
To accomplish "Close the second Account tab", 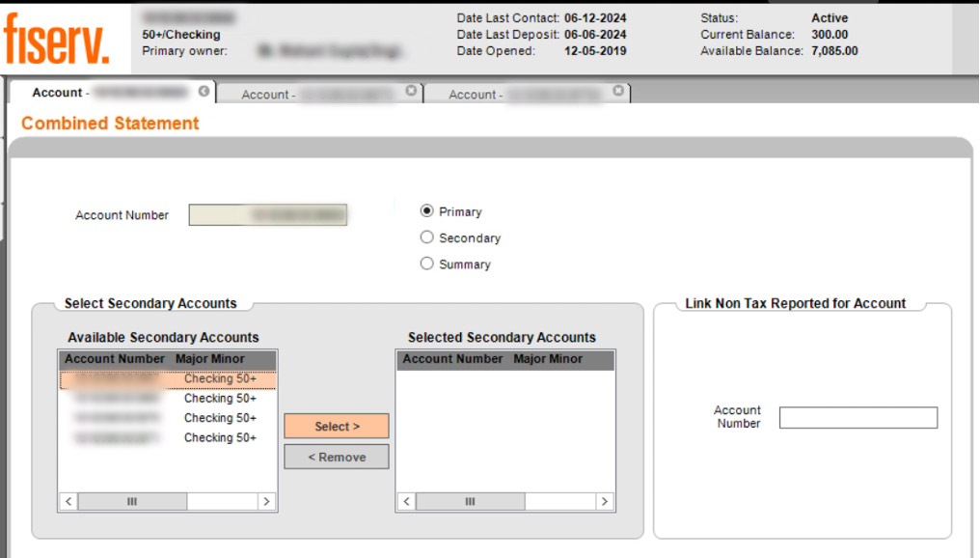I will pyautogui.click(x=411, y=91).
